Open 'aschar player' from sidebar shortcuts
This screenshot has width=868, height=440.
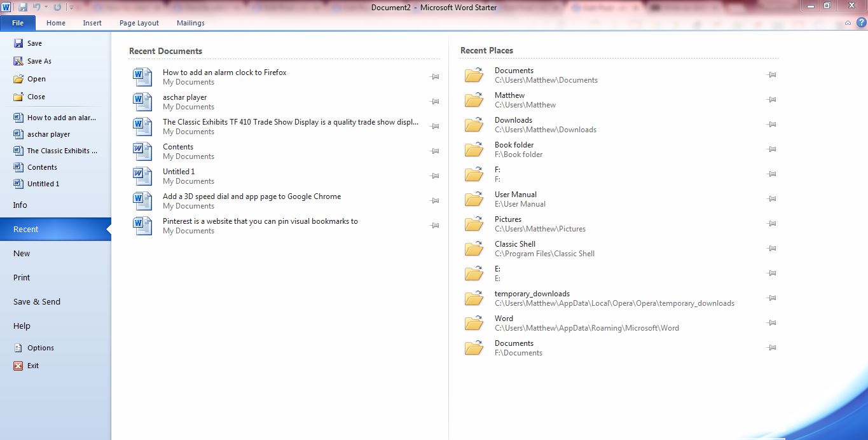point(42,134)
